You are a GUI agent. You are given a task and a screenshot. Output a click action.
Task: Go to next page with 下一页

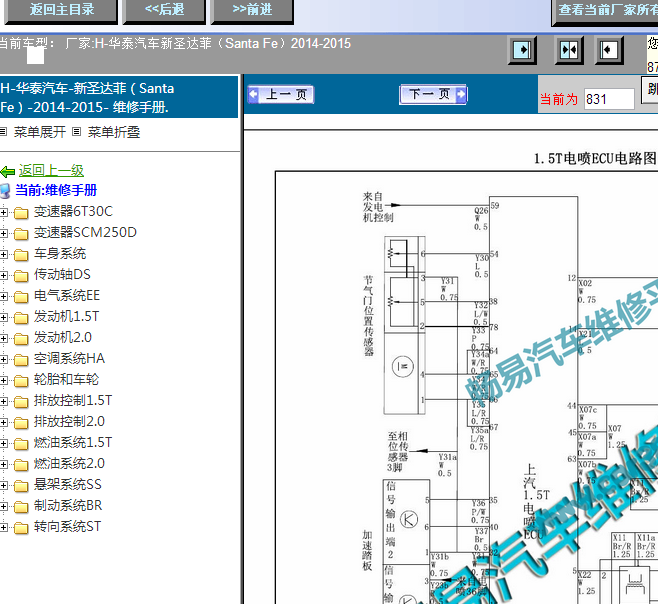tap(433, 94)
